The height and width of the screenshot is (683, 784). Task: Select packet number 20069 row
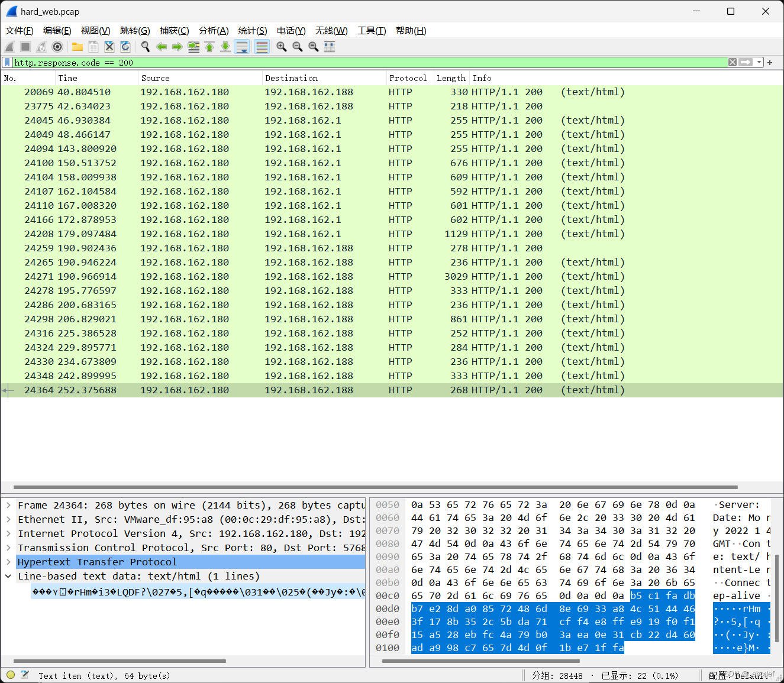pyautogui.click(x=392, y=92)
